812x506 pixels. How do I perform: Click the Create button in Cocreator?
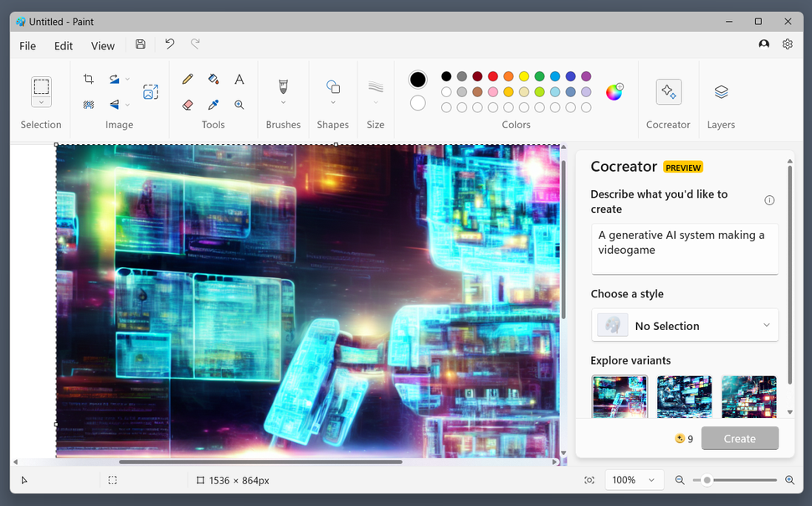pyautogui.click(x=739, y=438)
